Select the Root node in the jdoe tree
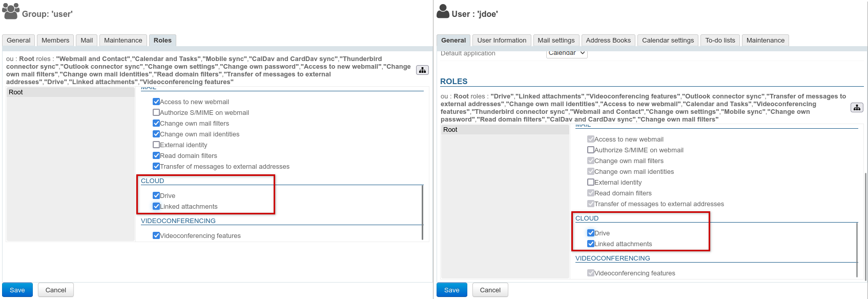The image size is (868, 299). click(450, 130)
